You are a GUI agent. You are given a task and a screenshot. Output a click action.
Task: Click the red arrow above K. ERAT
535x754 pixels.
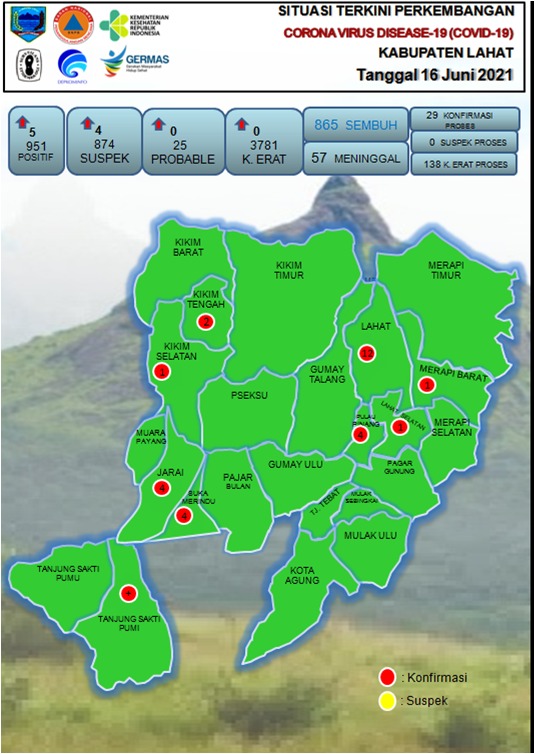(x=242, y=124)
